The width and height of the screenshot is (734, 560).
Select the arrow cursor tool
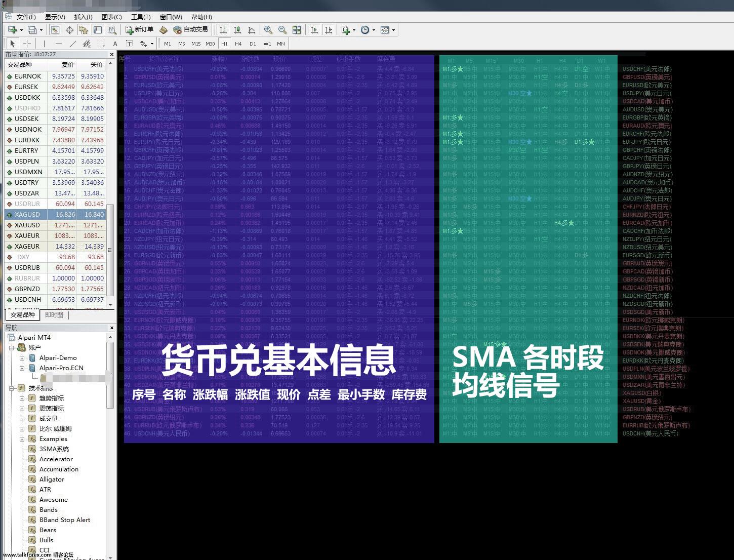tap(13, 44)
